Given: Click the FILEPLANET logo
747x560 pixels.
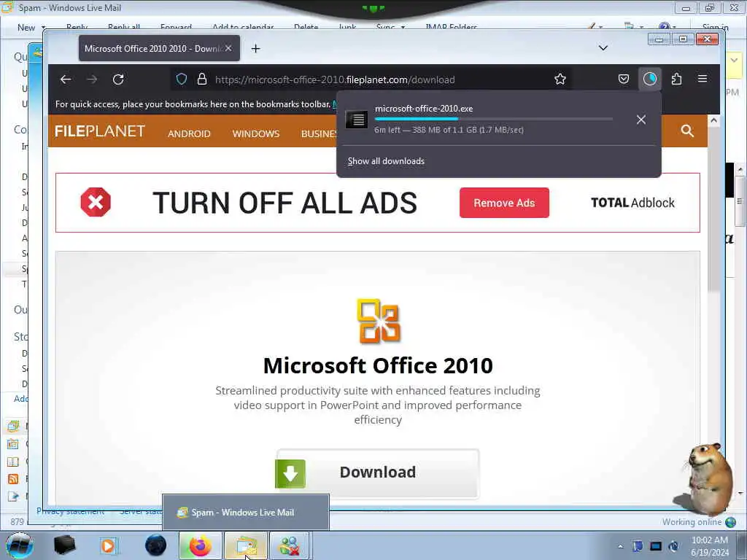Looking at the screenshot, I should 100,131.
